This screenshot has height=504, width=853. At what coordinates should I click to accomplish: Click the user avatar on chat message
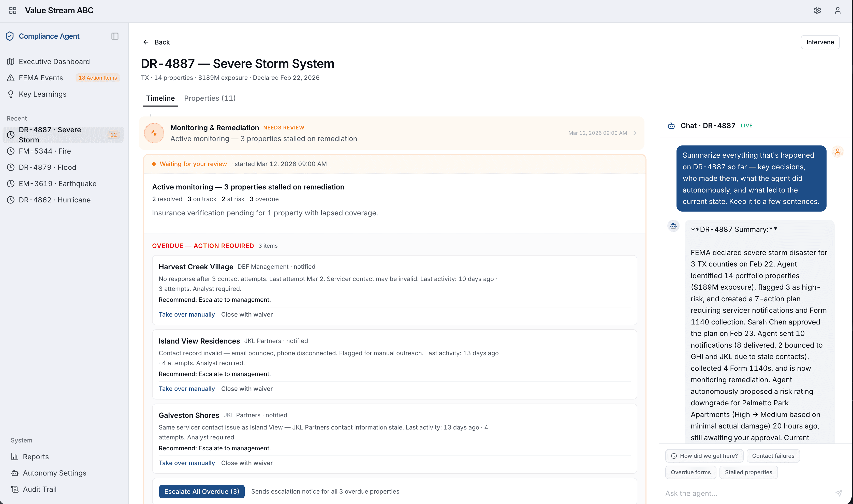pyautogui.click(x=838, y=152)
